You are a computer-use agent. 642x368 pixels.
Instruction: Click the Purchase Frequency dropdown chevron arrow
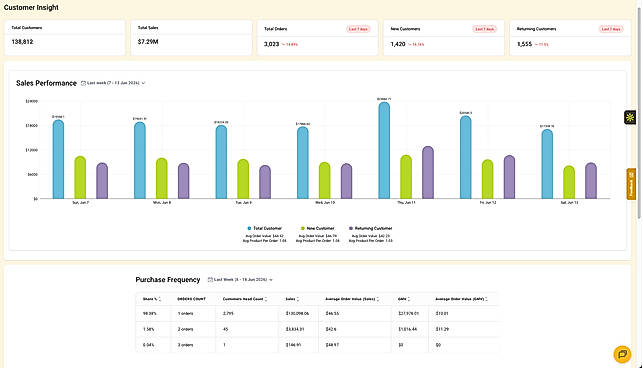tap(271, 280)
